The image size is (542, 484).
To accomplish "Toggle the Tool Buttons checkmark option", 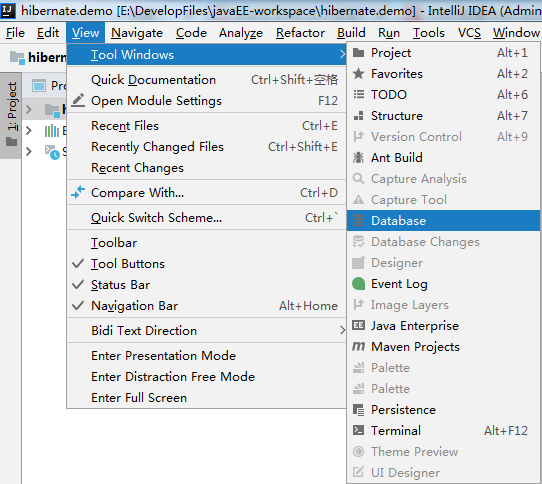I will pos(206,264).
